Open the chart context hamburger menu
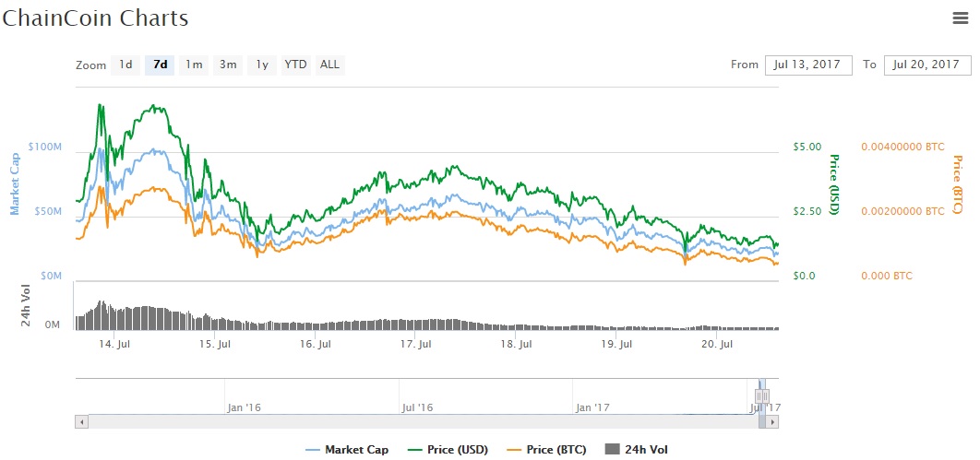Screen dimensions: 980x460 point(960,18)
